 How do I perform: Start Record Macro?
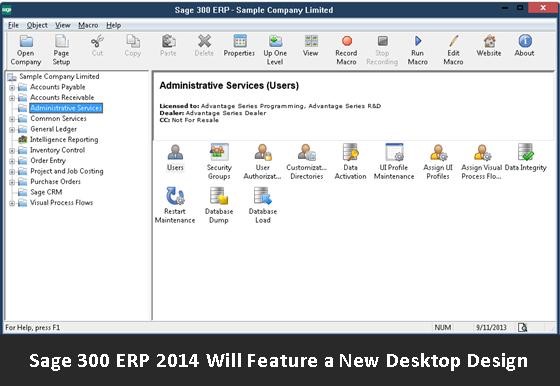coord(346,50)
